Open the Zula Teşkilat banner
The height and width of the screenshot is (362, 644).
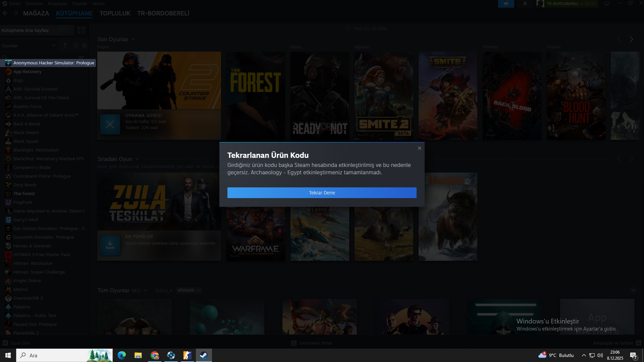[x=159, y=201]
